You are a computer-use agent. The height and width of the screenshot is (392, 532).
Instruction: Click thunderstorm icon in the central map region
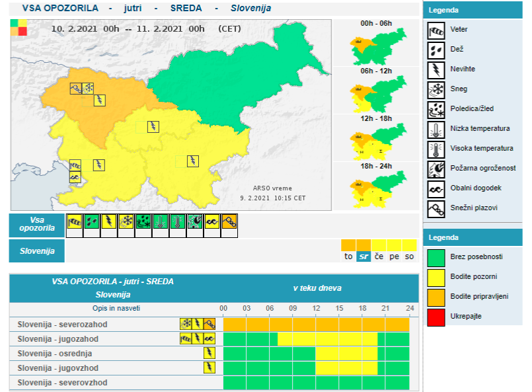(153, 126)
